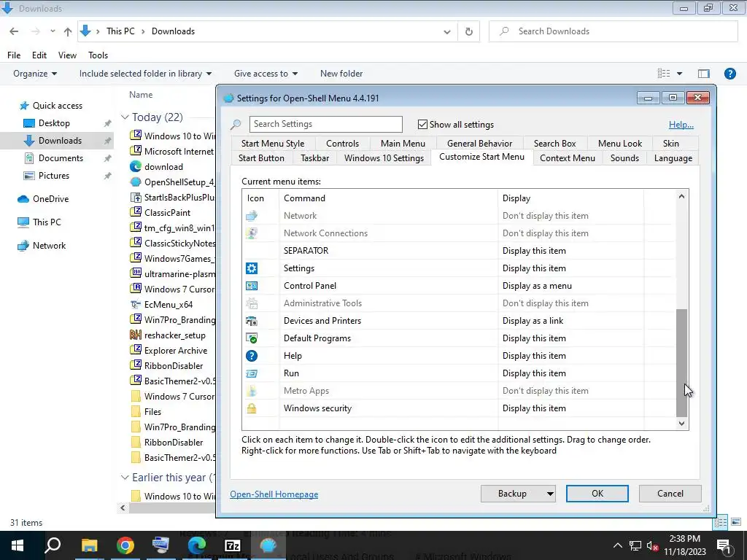Open 7-Zip from the taskbar
The image size is (747, 560).
pos(233,545)
